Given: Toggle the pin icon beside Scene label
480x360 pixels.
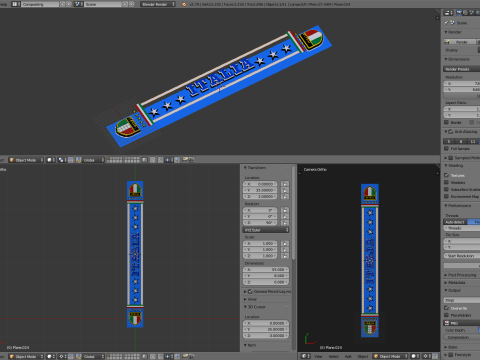Looking at the screenshot, I should pyautogui.click(x=446, y=22).
